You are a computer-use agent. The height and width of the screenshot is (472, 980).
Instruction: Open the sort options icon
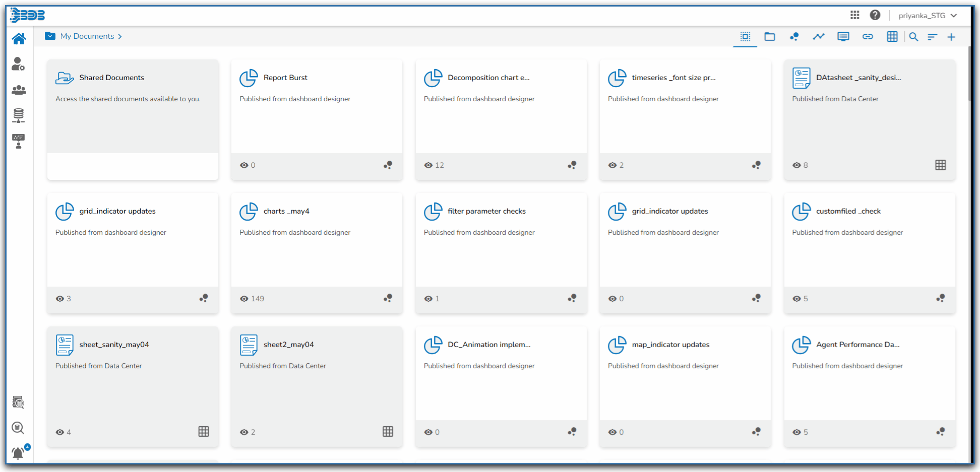pyautogui.click(x=933, y=37)
